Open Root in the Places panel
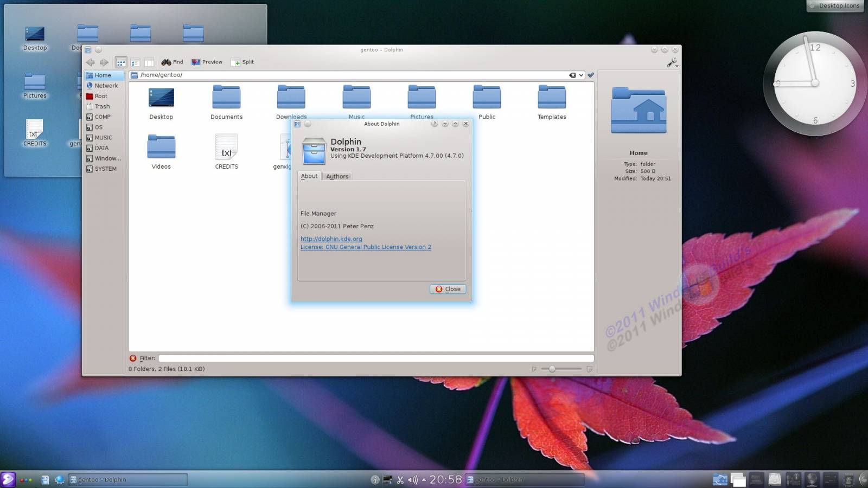 pos(105,96)
